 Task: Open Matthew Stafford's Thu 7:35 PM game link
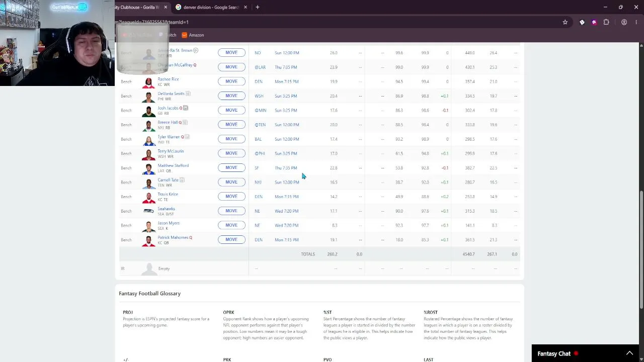[x=286, y=168]
